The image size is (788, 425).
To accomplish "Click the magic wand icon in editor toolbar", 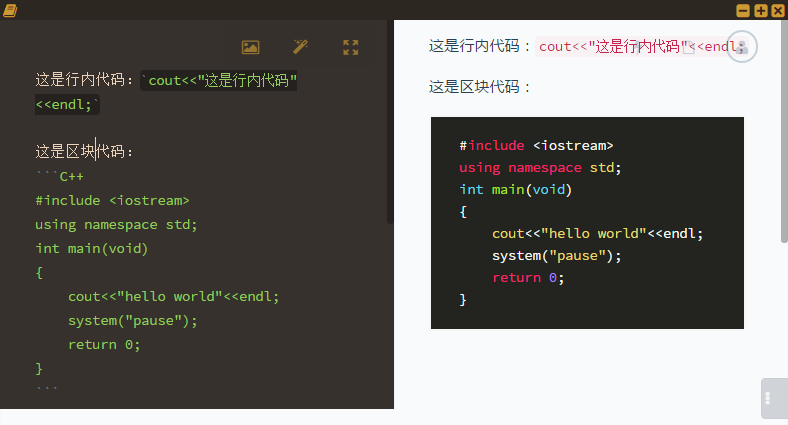I will (301, 47).
